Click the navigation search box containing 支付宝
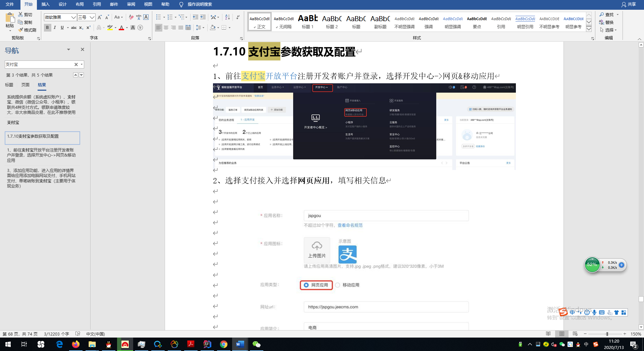Image resolution: width=644 pixels, height=351 pixels. (39, 64)
